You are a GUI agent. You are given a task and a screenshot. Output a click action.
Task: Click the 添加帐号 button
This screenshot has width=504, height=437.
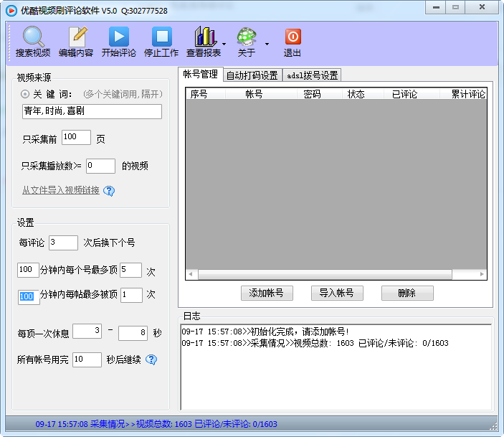(x=267, y=293)
